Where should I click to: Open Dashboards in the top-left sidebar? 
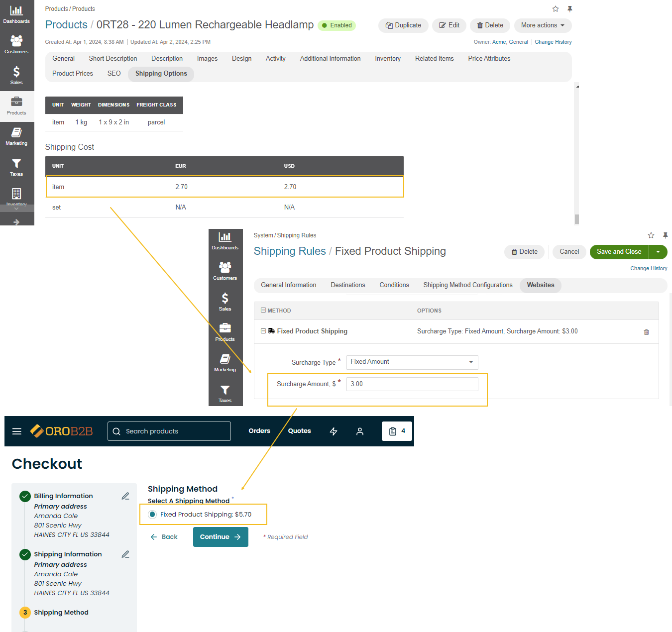click(x=16, y=15)
